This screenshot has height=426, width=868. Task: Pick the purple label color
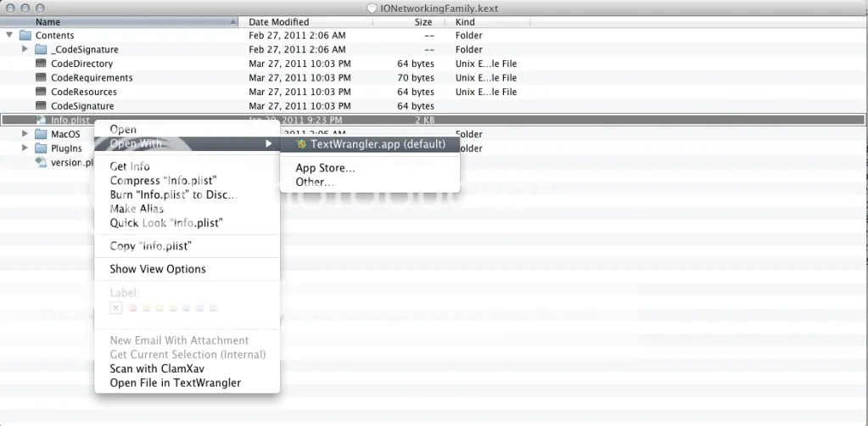tap(200, 308)
